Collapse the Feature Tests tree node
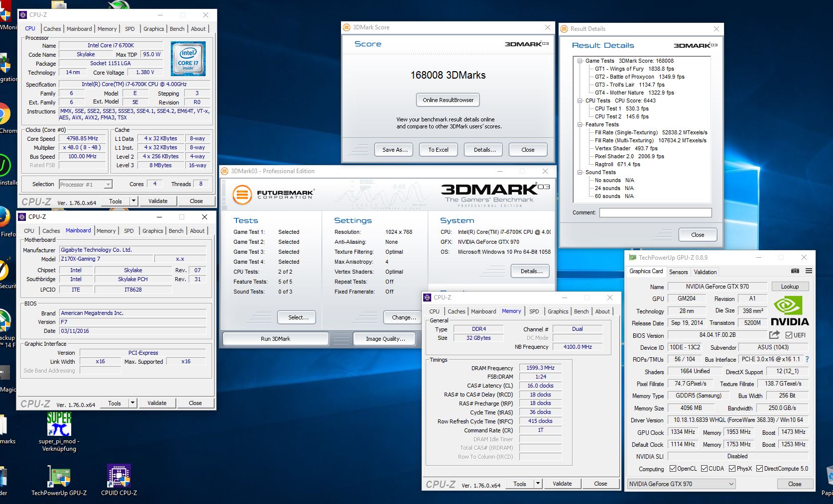 580,124
